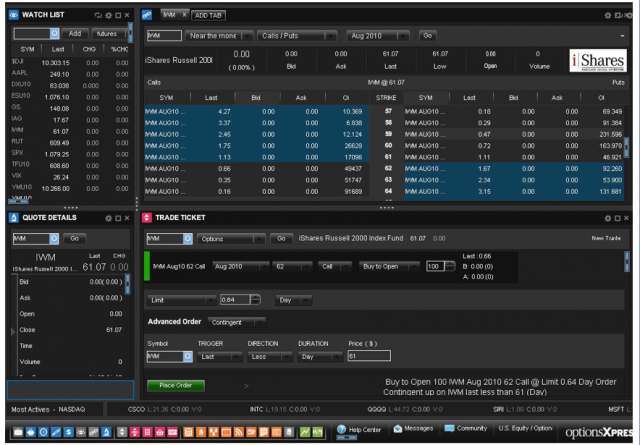Click the option chain vertical scrollbar
Screen dimensions: 640x445
(x=627, y=146)
